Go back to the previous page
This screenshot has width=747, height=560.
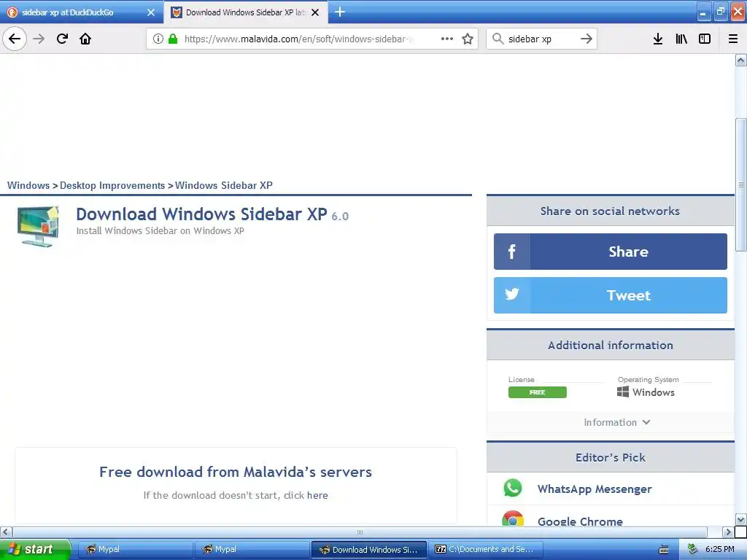[15, 39]
